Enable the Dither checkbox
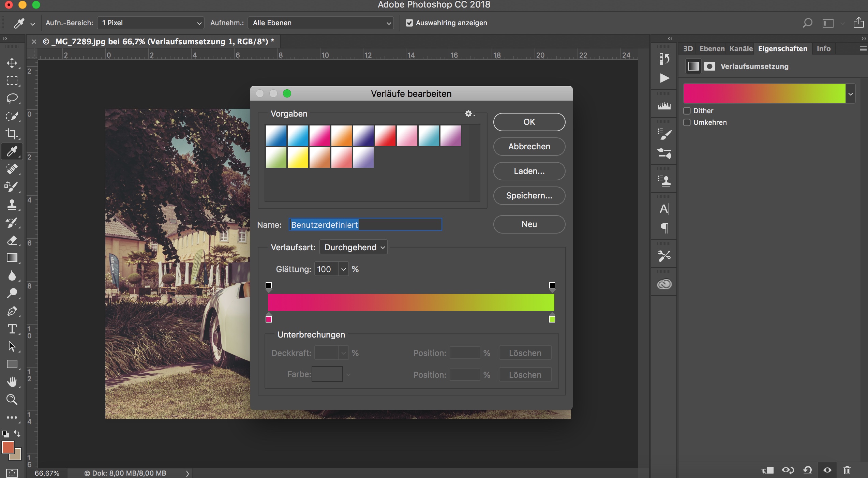868x478 pixels. point(687,111)
